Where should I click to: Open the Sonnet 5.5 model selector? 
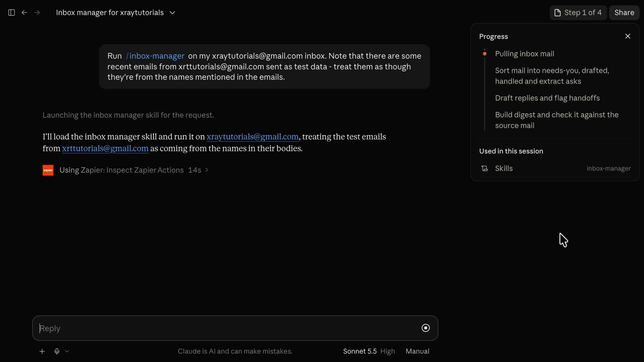pyautogui.click(x=360, y=351)
